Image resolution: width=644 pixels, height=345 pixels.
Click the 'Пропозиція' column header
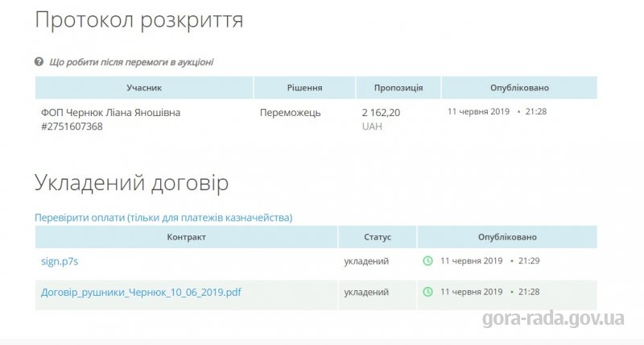pos(398,88)
